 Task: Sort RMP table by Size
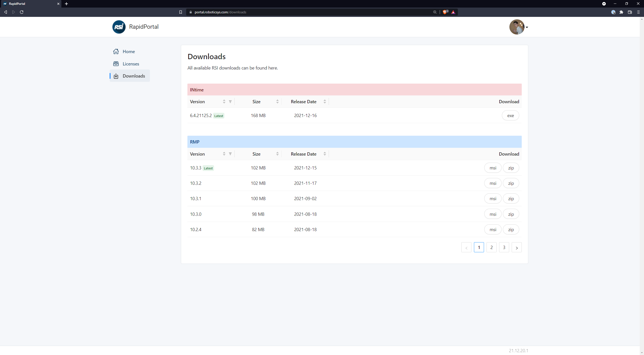coord(277,154)
